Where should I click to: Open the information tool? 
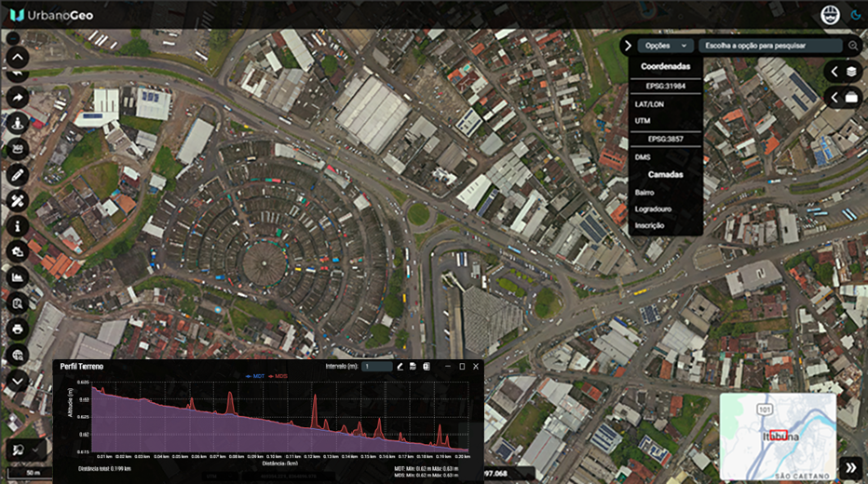[x=17, y=226]
